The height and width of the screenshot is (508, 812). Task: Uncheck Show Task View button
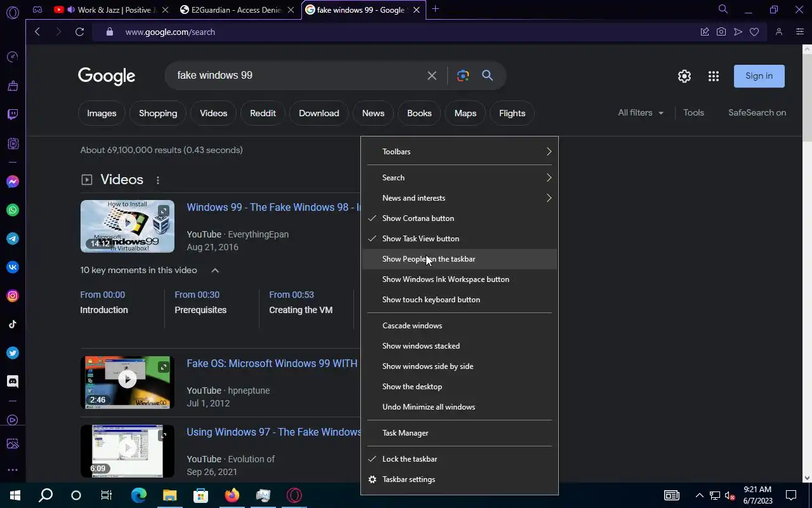coord(459,239)
